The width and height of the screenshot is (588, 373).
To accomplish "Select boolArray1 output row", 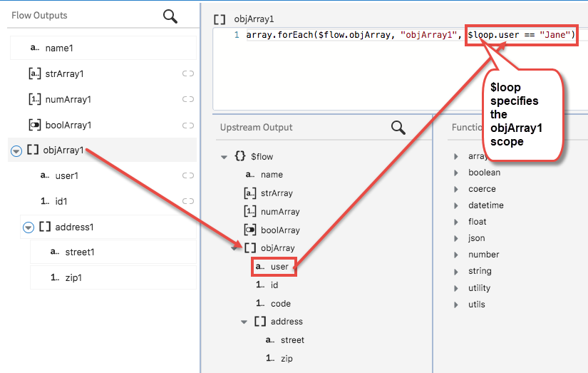I will pyautogui.click(x=103, y=125).
